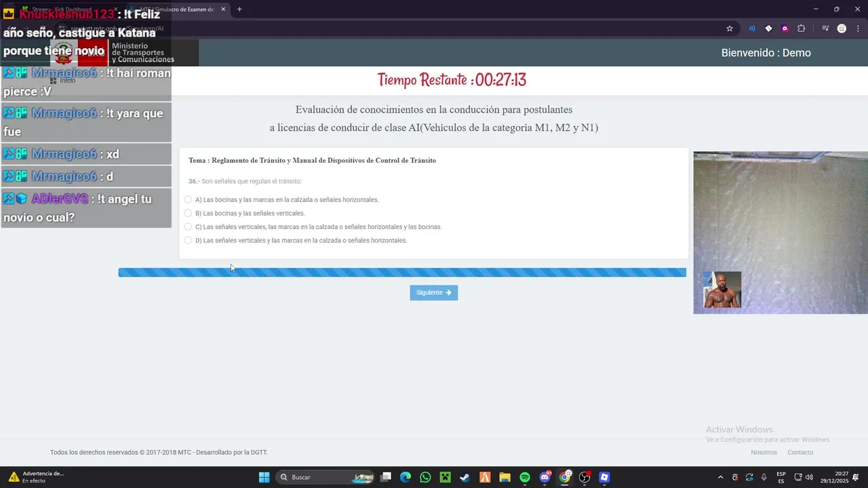Click the ADlerGVS chat message

(86, 208)
